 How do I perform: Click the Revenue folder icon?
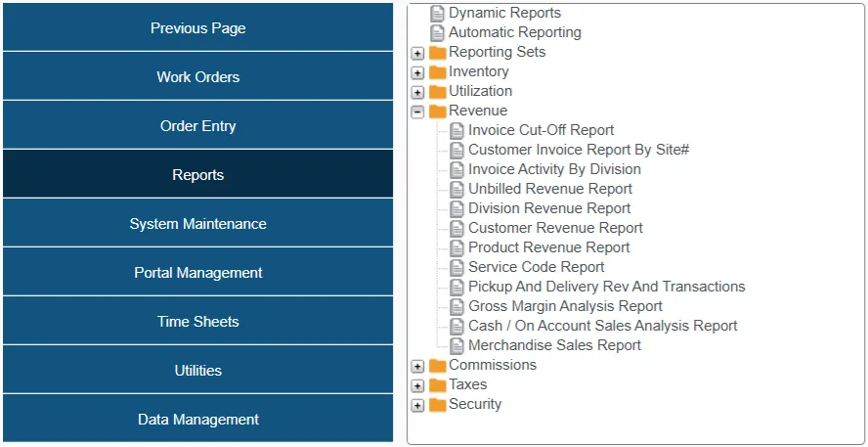tap(437, 112)
